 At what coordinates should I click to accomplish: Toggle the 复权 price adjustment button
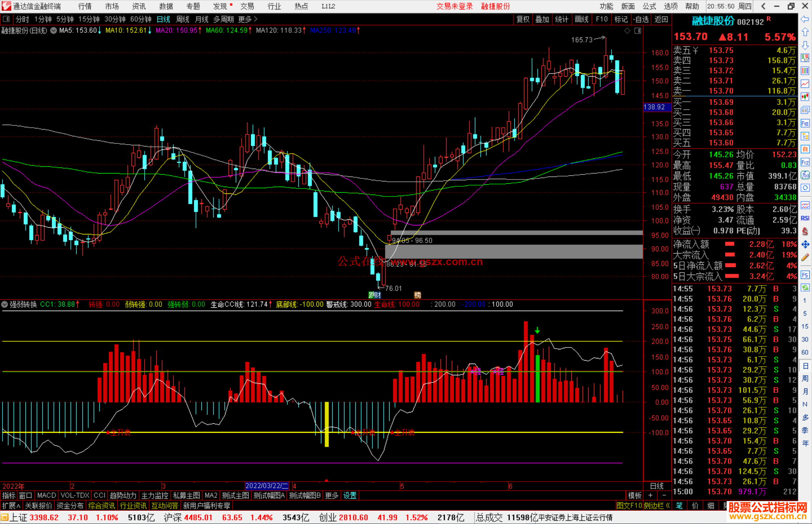523,19
